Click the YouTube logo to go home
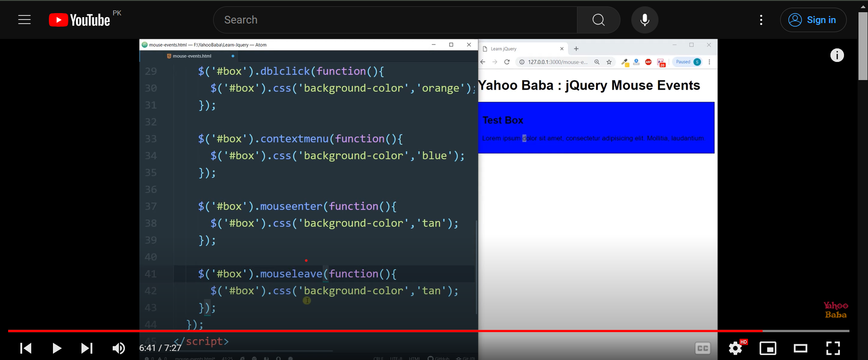Viewport: 868px width, 360px height. coord(80,20)
